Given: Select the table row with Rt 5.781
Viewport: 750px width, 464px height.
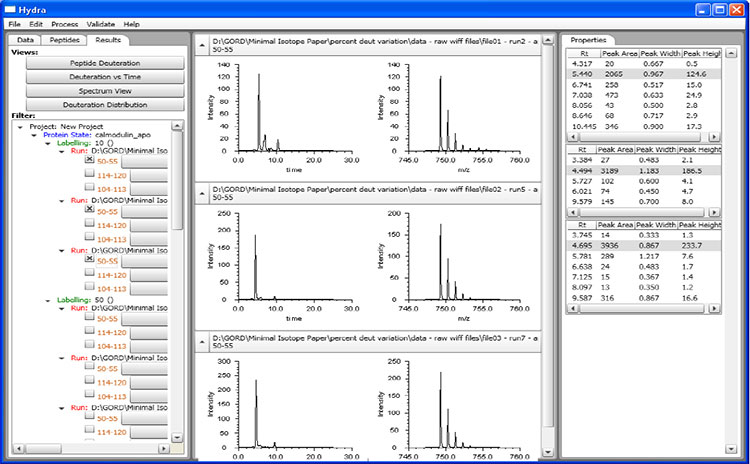Looking at the screenshot, I should [x=644, y=256].
